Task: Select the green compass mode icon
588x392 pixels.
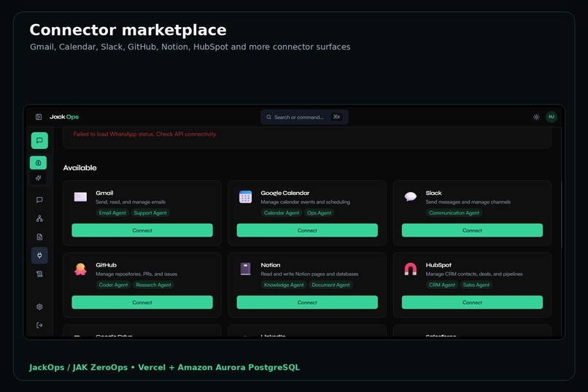Action: [38, 163]
